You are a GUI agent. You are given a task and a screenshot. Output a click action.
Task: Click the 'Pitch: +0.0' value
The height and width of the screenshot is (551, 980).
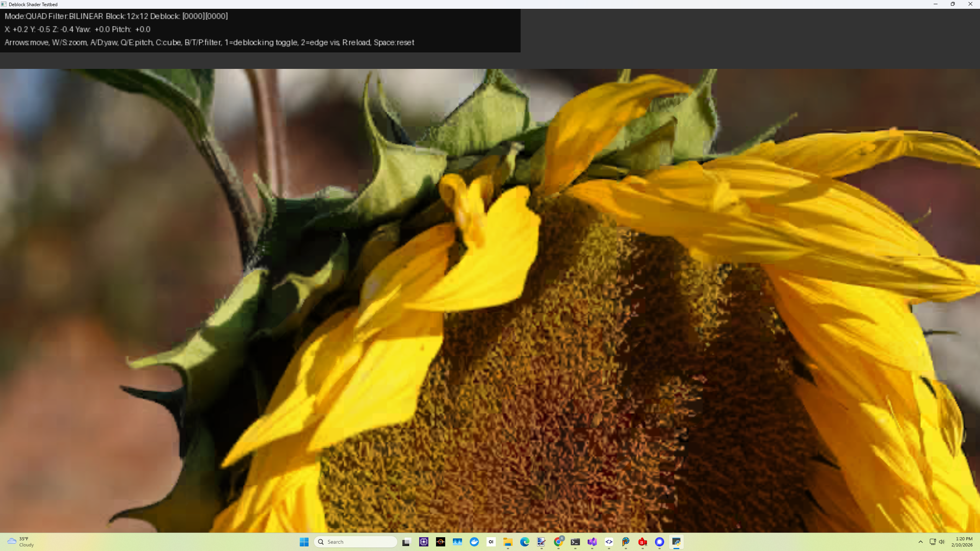131,29
